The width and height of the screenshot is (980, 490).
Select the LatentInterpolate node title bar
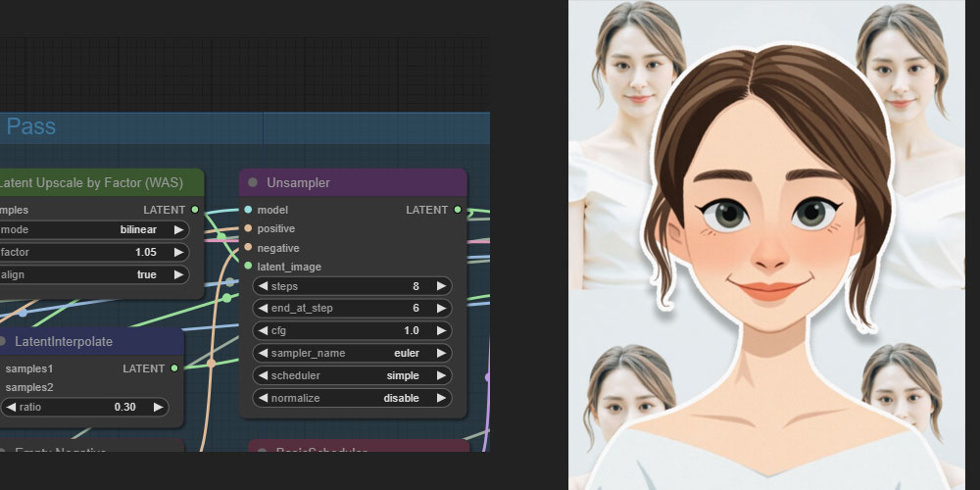92,341
